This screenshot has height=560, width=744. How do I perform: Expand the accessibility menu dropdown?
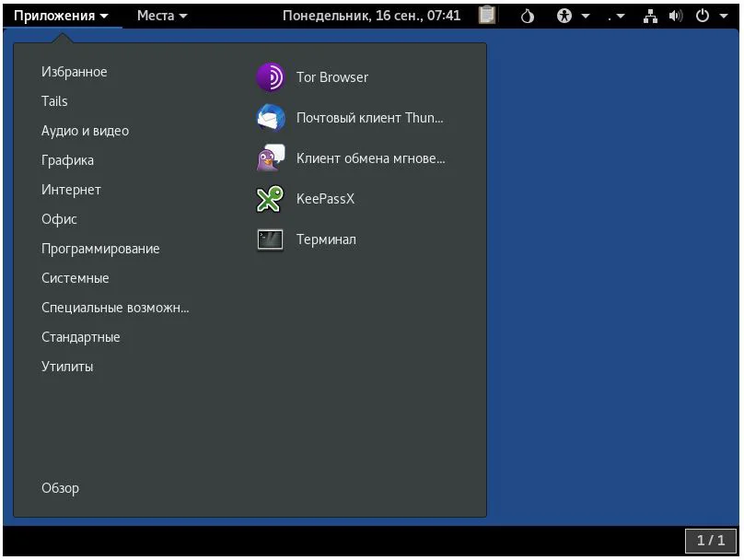573,16
